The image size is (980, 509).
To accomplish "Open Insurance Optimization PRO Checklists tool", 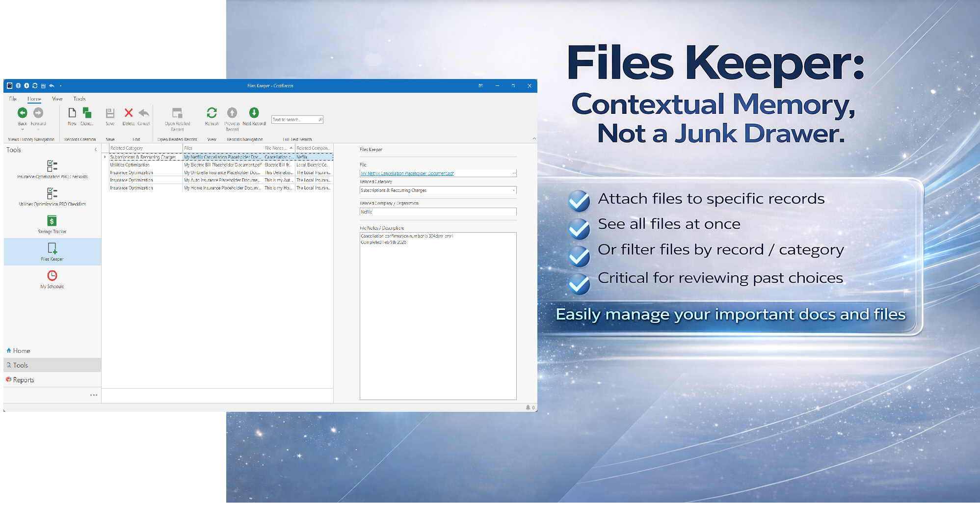I will click(52, 166).
